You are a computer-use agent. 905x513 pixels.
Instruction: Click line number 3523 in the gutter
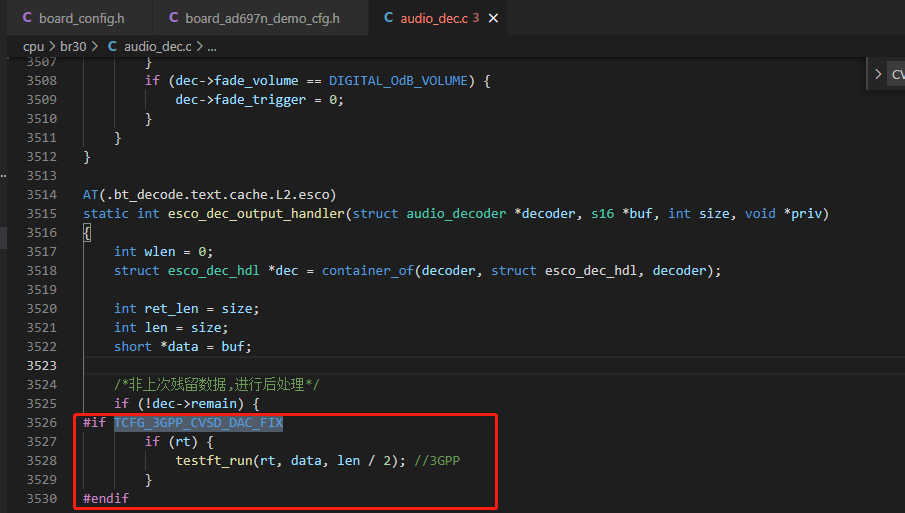tap(42, 366)
